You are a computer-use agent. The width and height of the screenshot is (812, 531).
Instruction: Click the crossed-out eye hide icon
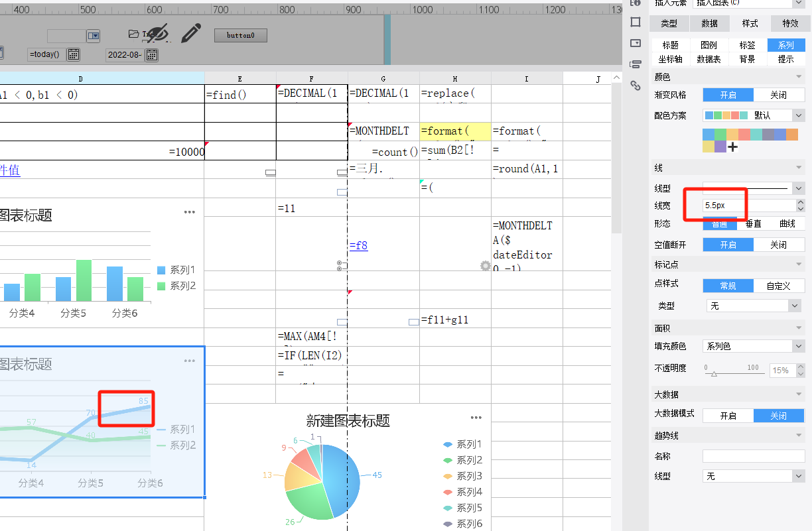(157, 32)
